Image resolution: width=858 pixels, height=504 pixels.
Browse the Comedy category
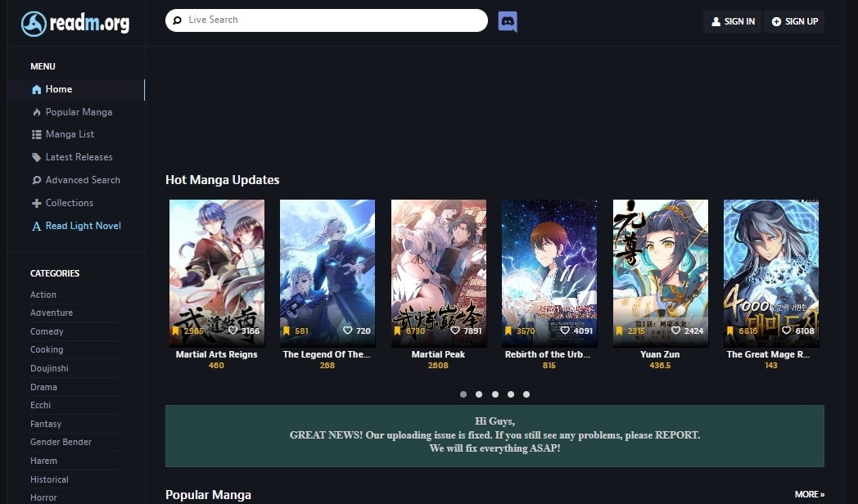(x=47, y=331)
